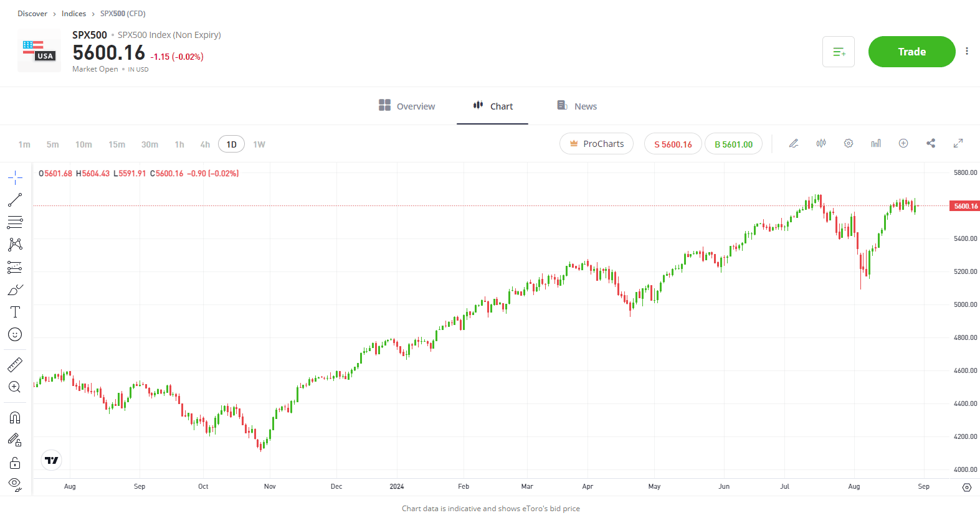This screenshot has height=518, width=980.
Task: Select the 1h timeframe
Action: click(x=179, y=144)
